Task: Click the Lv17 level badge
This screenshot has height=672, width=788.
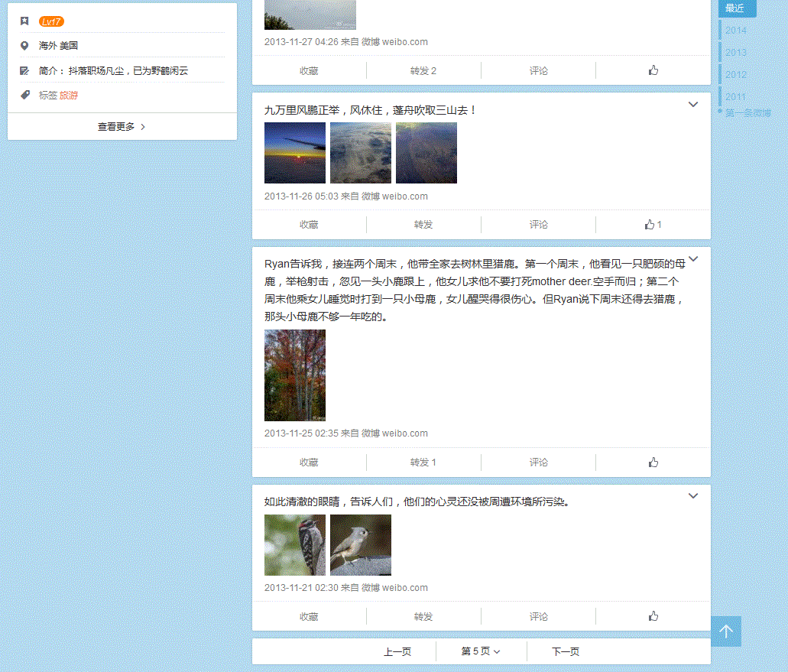Action: coord(51,21)
